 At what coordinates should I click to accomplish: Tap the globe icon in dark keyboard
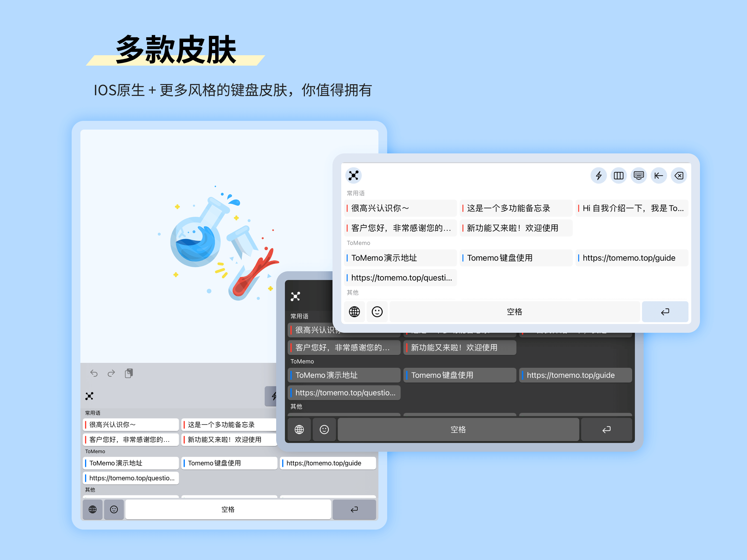pyautogui.click(x=299, y=429)
